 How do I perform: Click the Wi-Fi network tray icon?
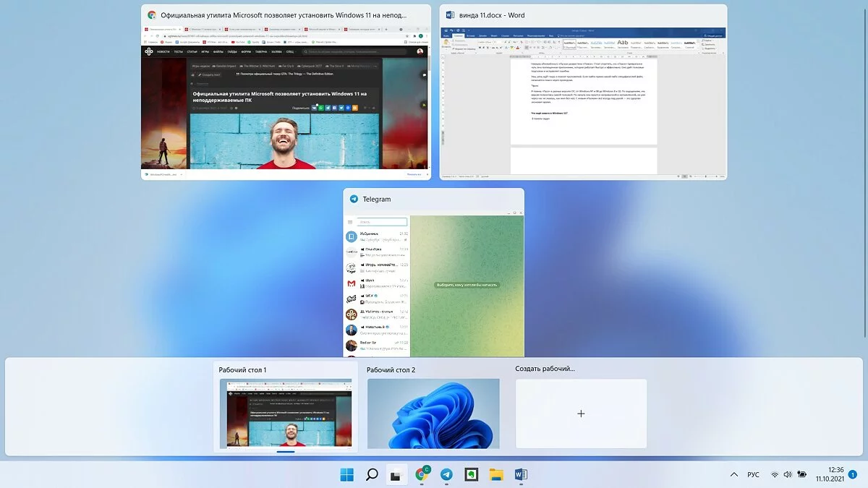[x=775, y=475]
